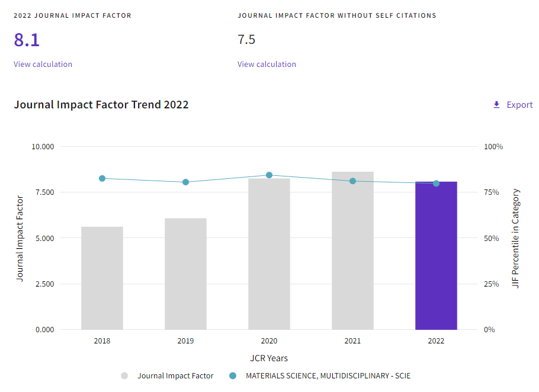The image size is (539, 392).
Task: Click the 2022 percentile data point
Action: click(x=436, y=183)
